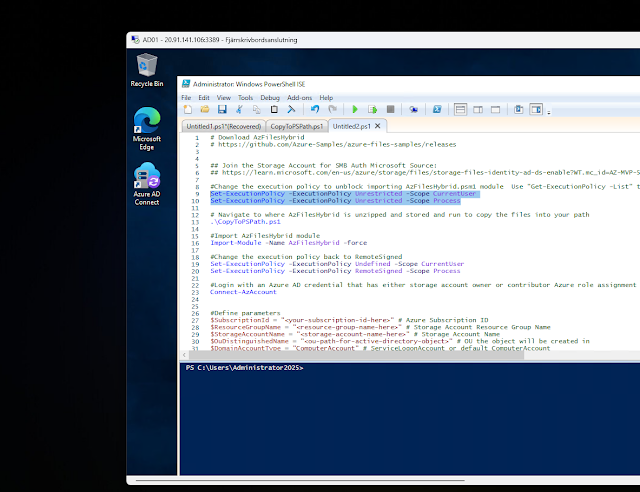Click the left scroll arrow of script pane
The height and width of the screenshot is (492, 640).
point(184,355)
